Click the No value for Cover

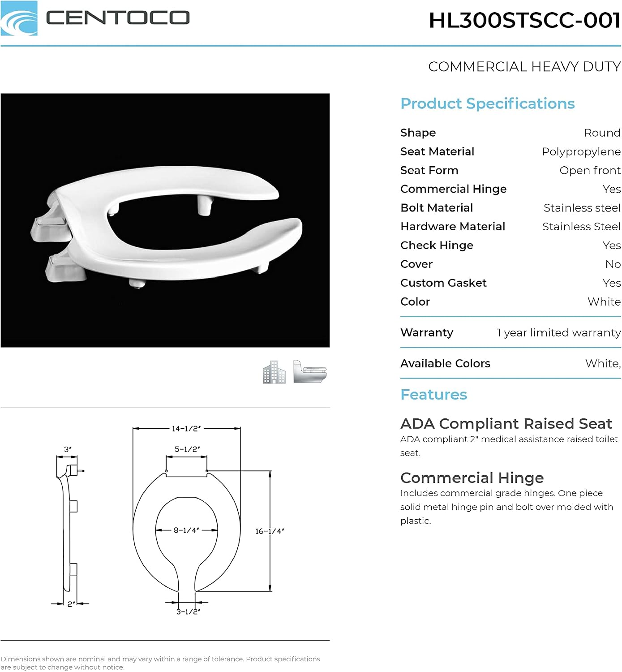click(x=613, y=264)
